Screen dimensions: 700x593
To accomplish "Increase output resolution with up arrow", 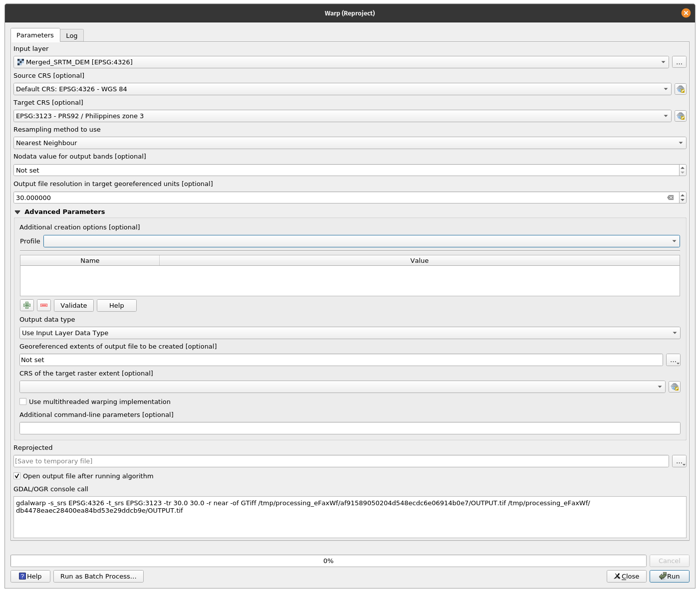I will coord(683,195).
